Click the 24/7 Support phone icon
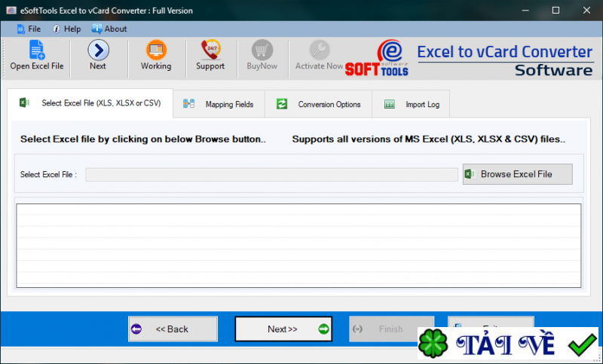The height and width of the screenshot is (364, 603). (211, 50)
